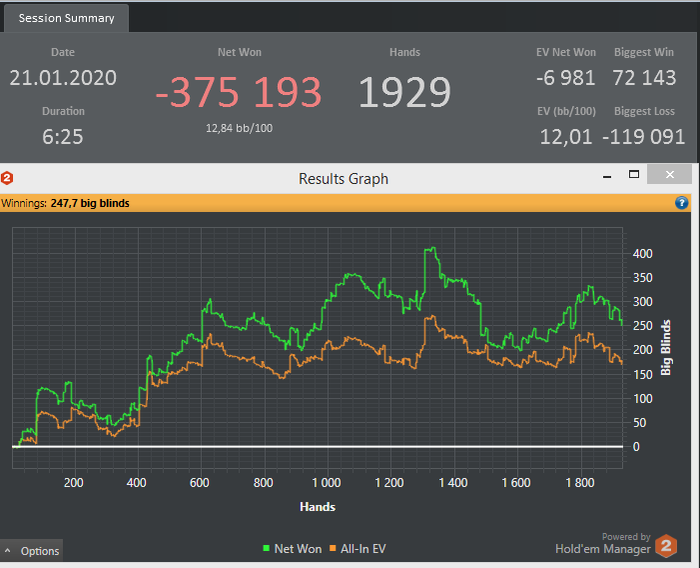Click the Hold'em Manager 2 logo at bottom right
Image resolution: width=700 pixels, height=568 pixels.
667,546
